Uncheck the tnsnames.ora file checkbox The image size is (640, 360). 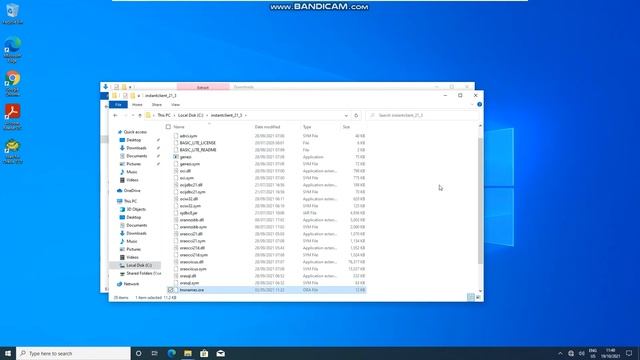click(x=171, y=290)
